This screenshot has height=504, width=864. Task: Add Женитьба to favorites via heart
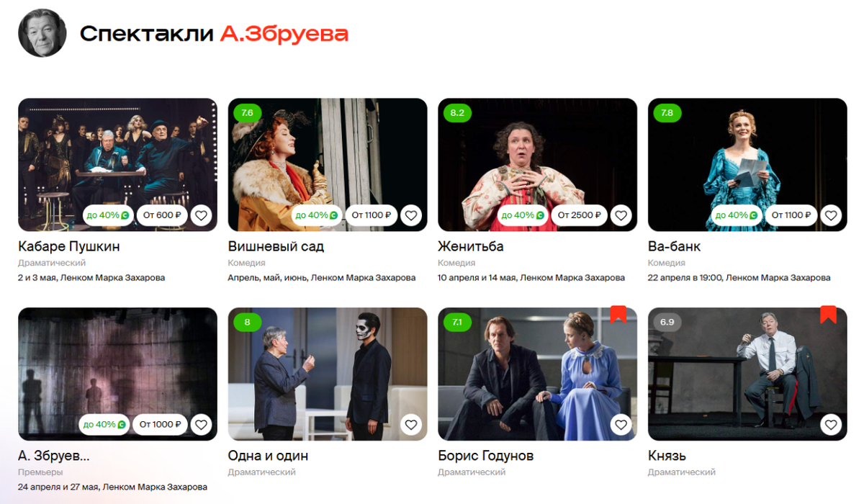pos(621,215)
